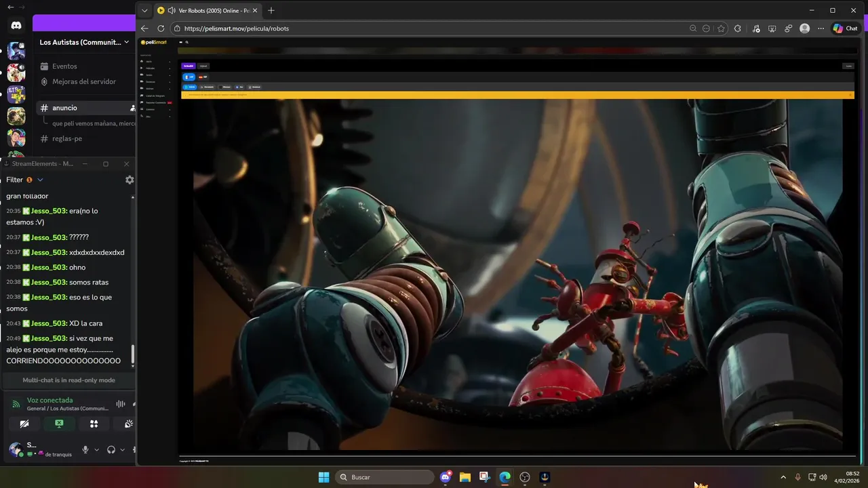Screen dimensions: 868x488
Task: Open new tab in Edge
Action: [271, 10]
